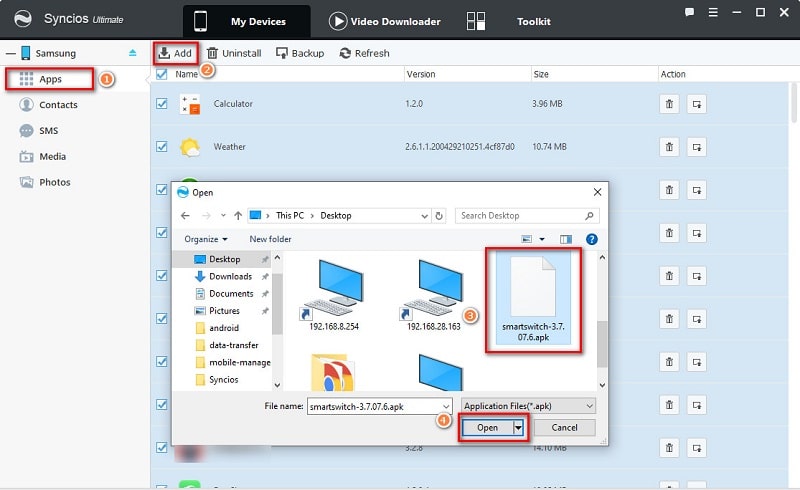The height and width of the screenshot is (490, 800).
Task: Toggle the select-all apps checkbox
Action: pyautogui.click(x=162, y=75)
